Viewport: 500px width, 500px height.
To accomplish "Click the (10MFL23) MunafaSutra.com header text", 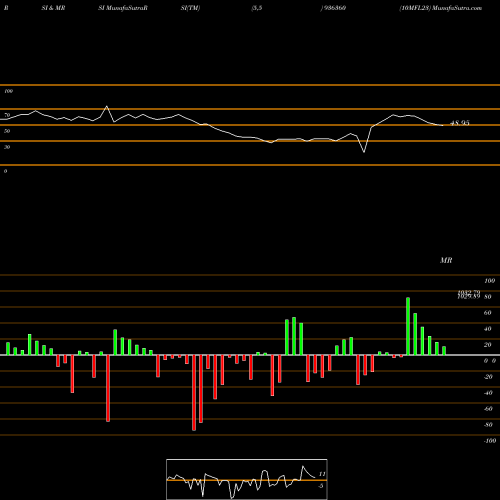I will (x=441, y=8).
